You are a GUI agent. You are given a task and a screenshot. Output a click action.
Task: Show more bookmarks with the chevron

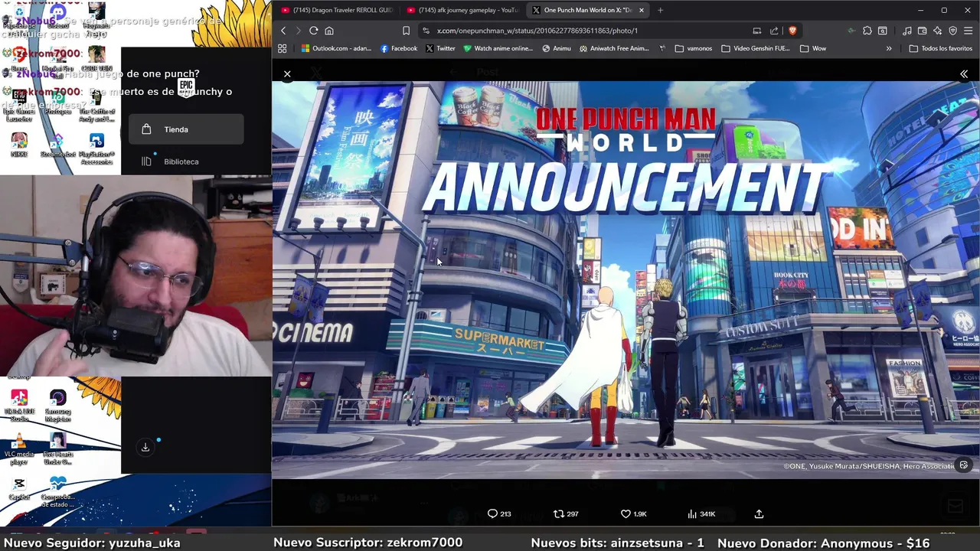(889, 48)
